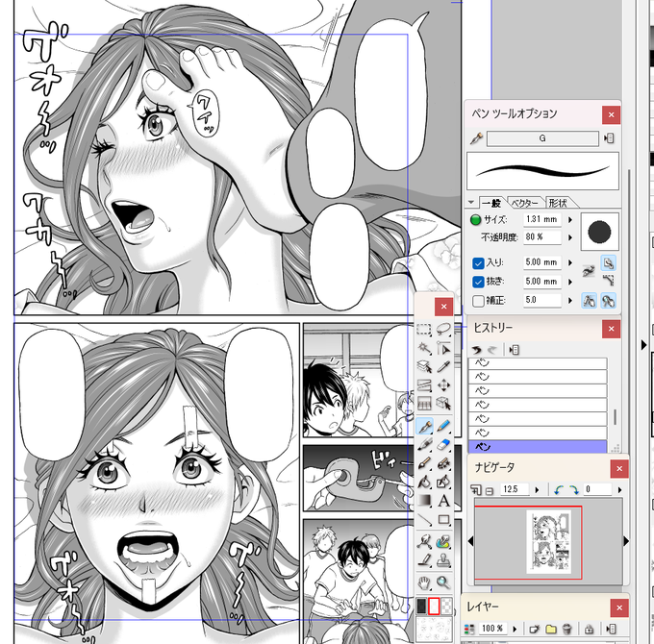Open the layer opacity arrow
This screenshot has height=644, width=654.
tap(515, 629)
